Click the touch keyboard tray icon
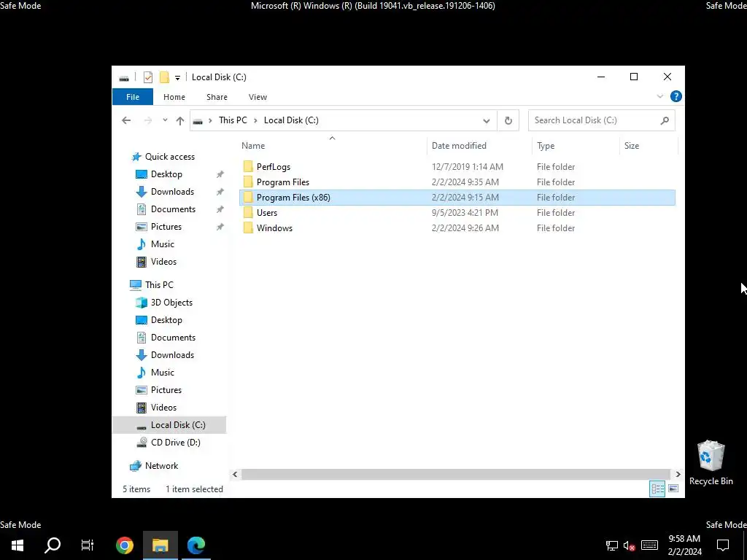 [649, 545]
